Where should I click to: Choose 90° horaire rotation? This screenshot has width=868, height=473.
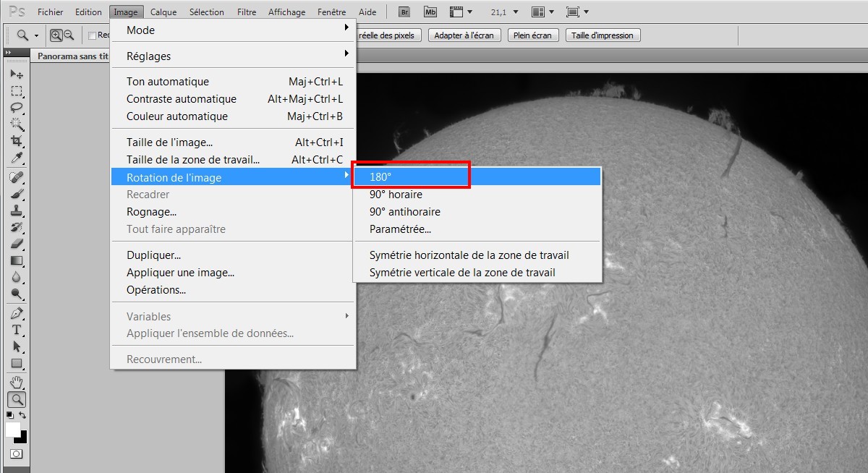[x=477, y=194]
